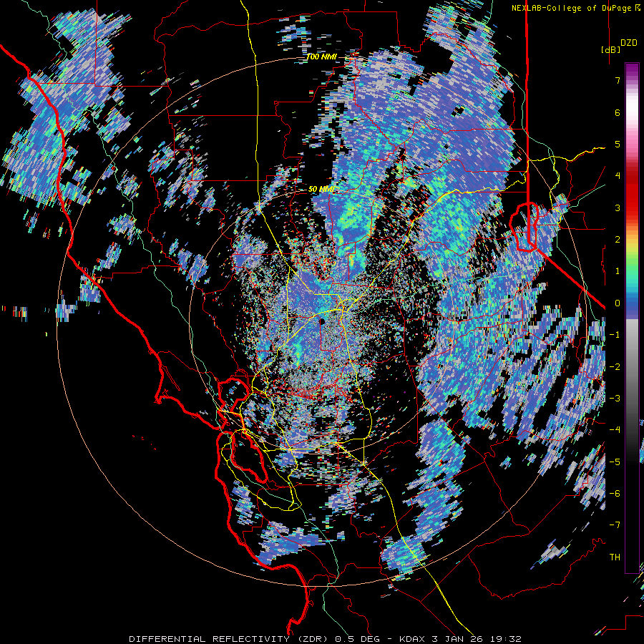Click the 4 value on the color scale
This screenshot has height=644, width=644.
(x=618, y=176)
